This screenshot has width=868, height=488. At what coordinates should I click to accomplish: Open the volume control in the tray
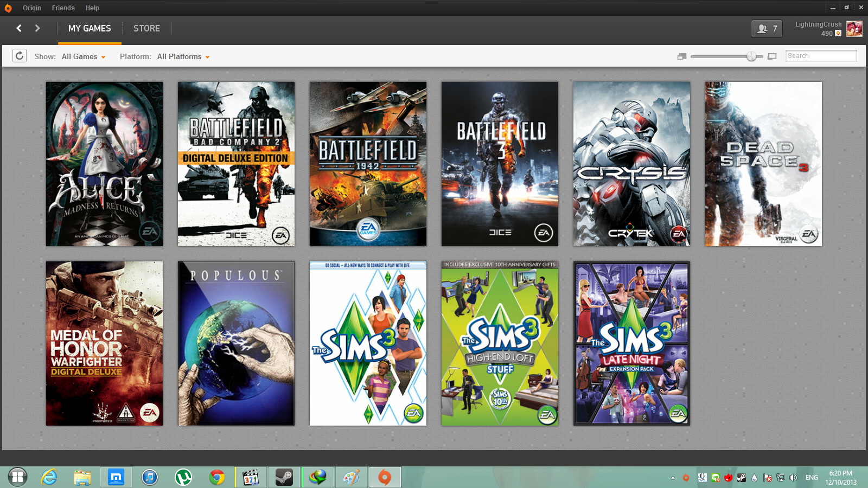[x=793, y=478]
